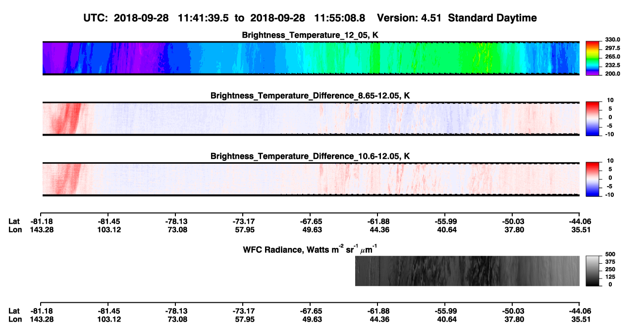644x330 pixels.
Task: Click latitude '-44.06' on the bottom-most axis
Action: 579,311
